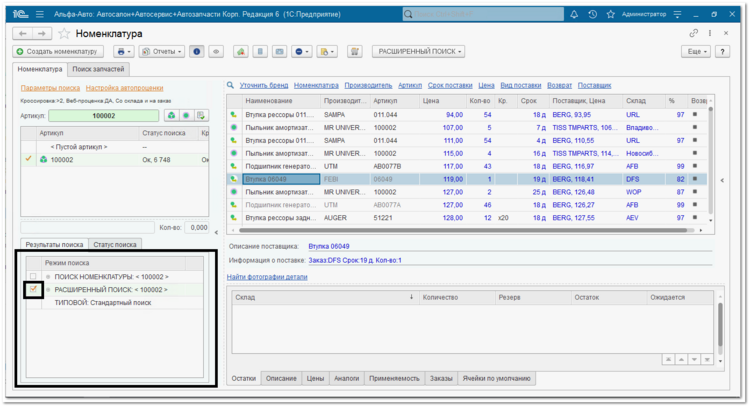Open the help question mark button
This screenshot has width=750, height=407.
[x=722, y=51]
